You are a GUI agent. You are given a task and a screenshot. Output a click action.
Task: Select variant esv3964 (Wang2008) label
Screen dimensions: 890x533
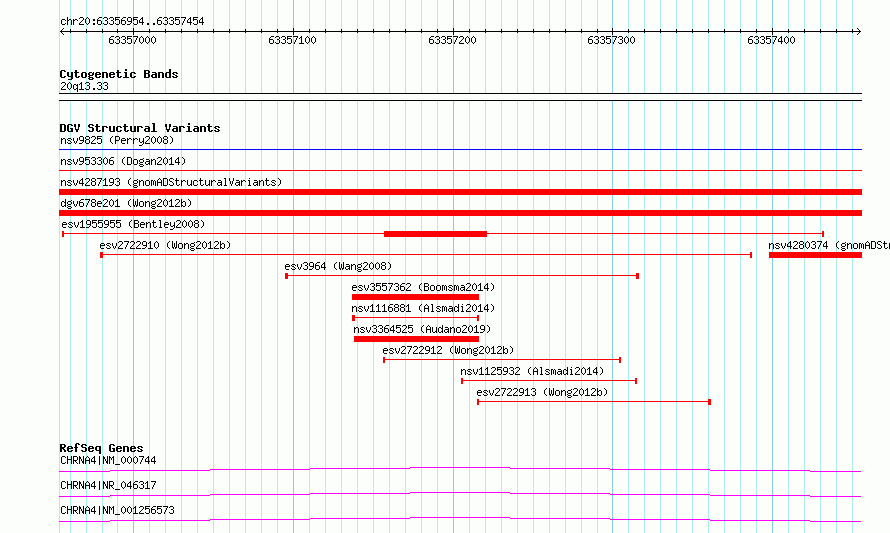[x=338, y=266]
